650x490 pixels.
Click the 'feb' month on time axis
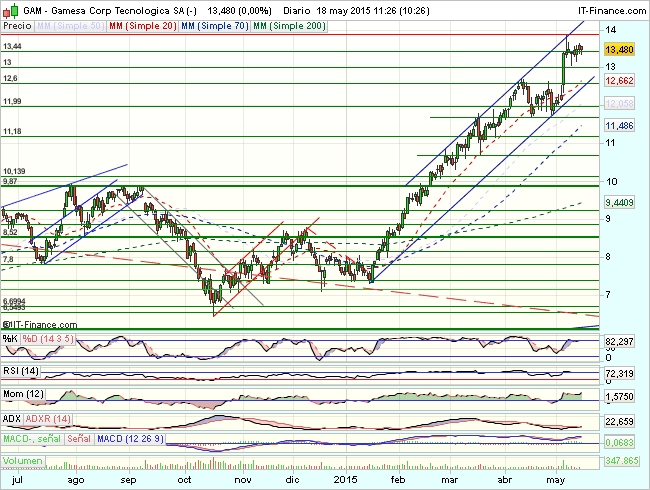click(398, 480)
